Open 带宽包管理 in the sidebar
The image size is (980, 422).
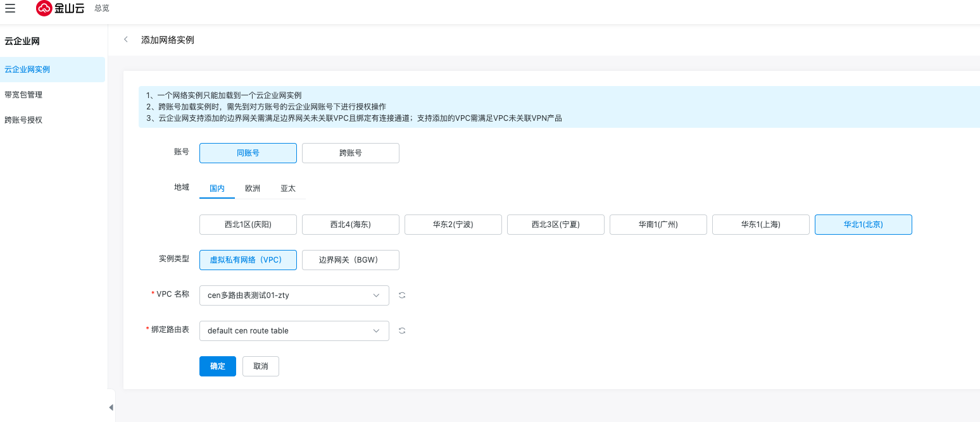click(23, 95)
